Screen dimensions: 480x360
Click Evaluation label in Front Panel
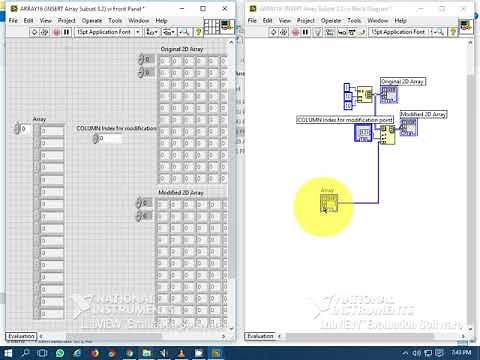(x=21, y=336)
